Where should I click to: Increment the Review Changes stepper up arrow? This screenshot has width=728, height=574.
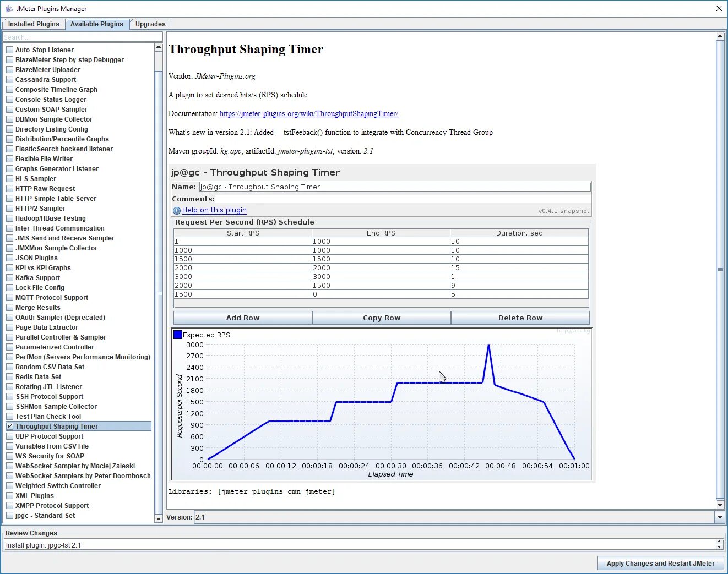point(719,542)
